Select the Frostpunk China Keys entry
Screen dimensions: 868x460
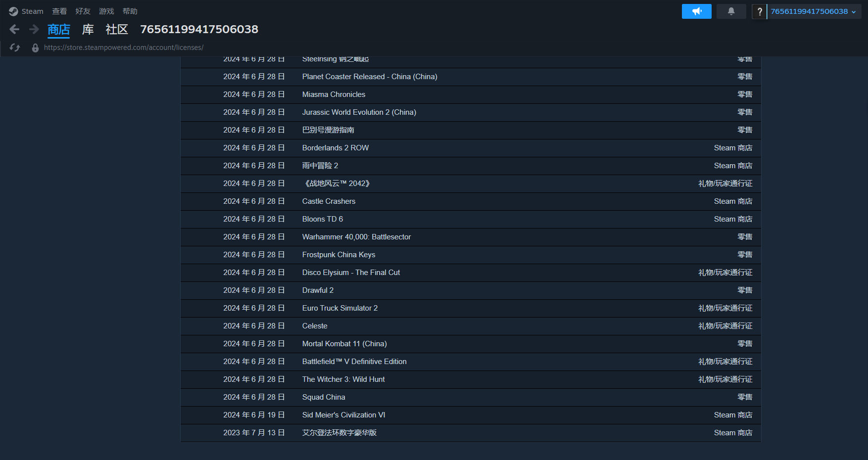(x=471, y=255)
